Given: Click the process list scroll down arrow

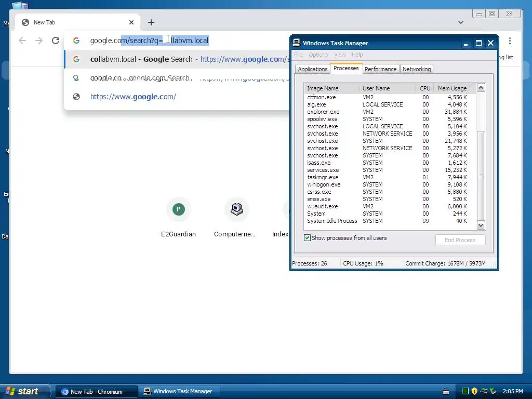Looking at the screenshot, I should pos(481,225).
